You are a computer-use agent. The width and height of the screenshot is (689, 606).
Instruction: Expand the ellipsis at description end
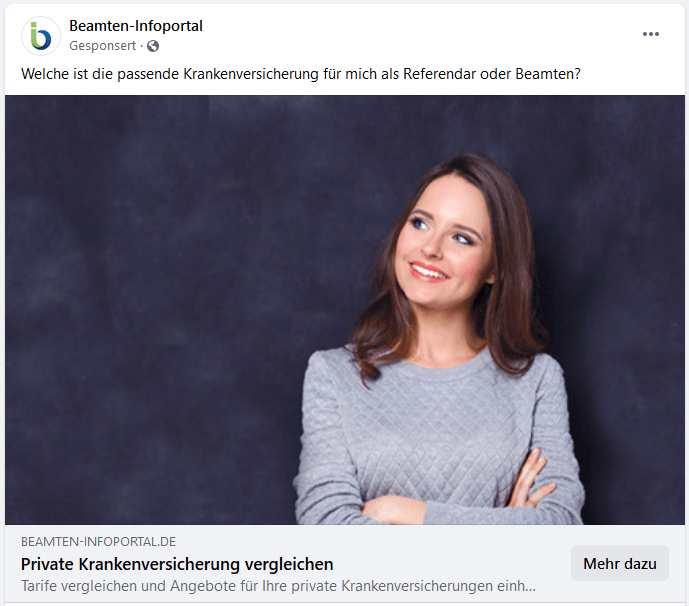530,586
